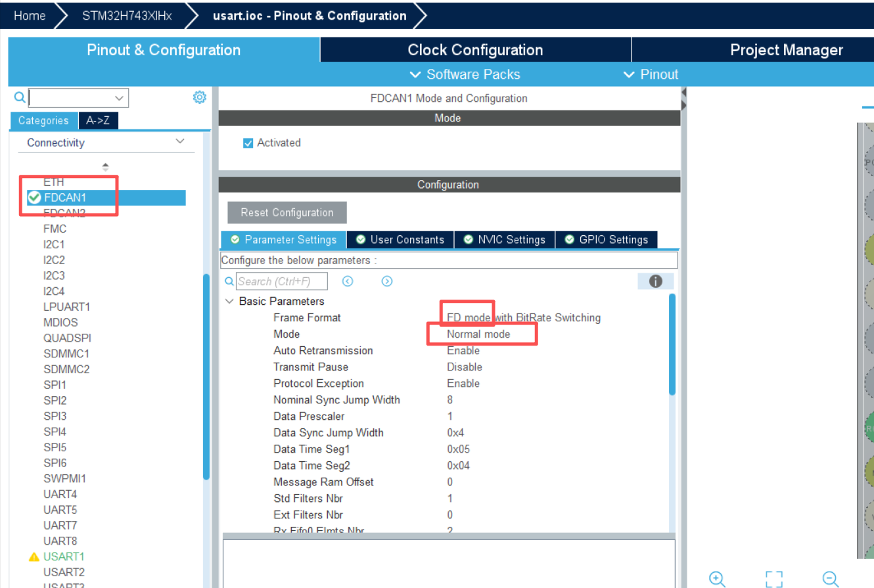Click Protocol Exception value 'Enable'

click(463, 384)
